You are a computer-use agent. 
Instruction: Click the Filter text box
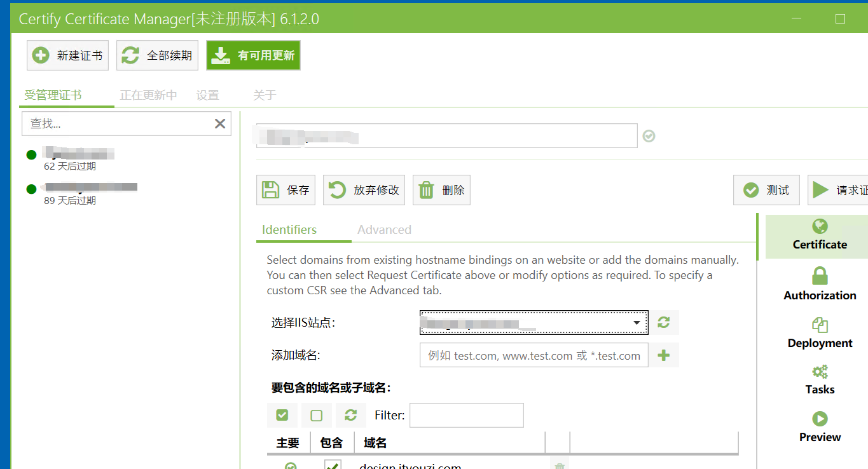(467, 415)
